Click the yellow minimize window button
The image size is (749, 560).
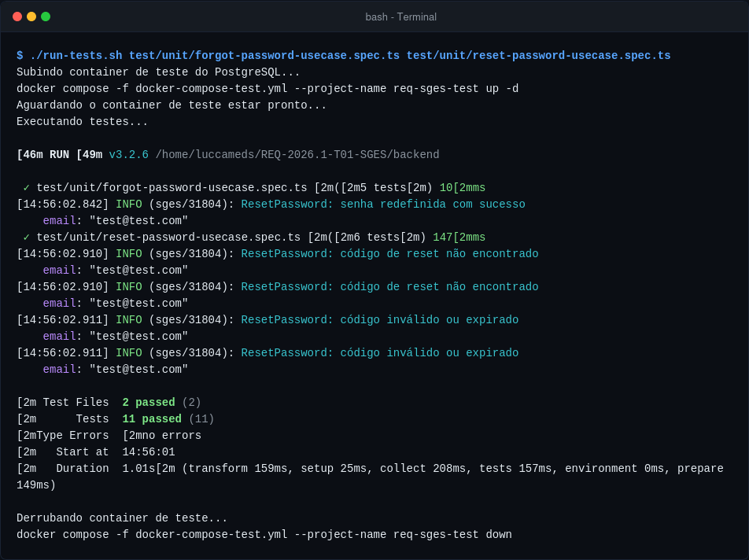(31, 17)
